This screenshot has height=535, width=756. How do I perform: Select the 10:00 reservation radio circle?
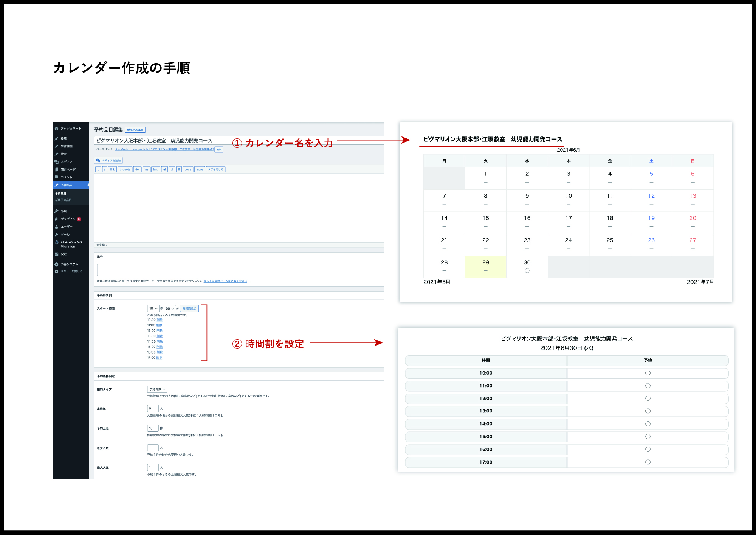648,373
